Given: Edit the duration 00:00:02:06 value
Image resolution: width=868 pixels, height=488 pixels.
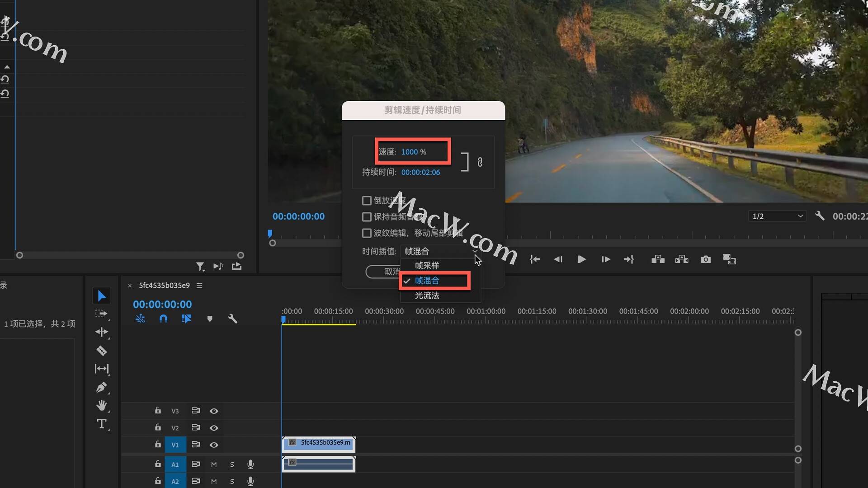Looking at the screenshot, I should (x=420, y=172).
